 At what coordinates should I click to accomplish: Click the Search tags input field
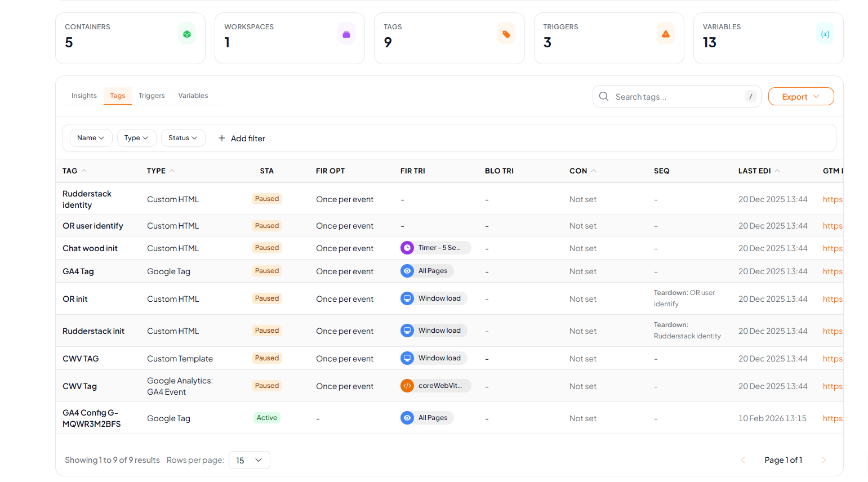pyautogui.click(x=676, y=96)
